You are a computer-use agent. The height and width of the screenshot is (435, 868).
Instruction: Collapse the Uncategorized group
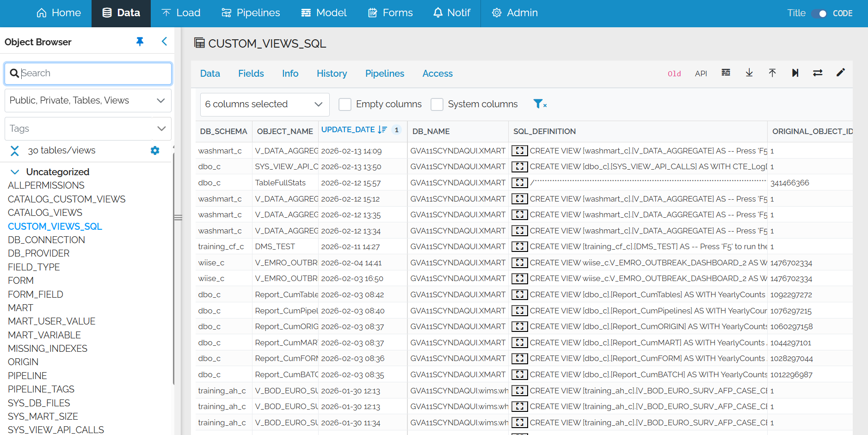(x=15, y=172)
